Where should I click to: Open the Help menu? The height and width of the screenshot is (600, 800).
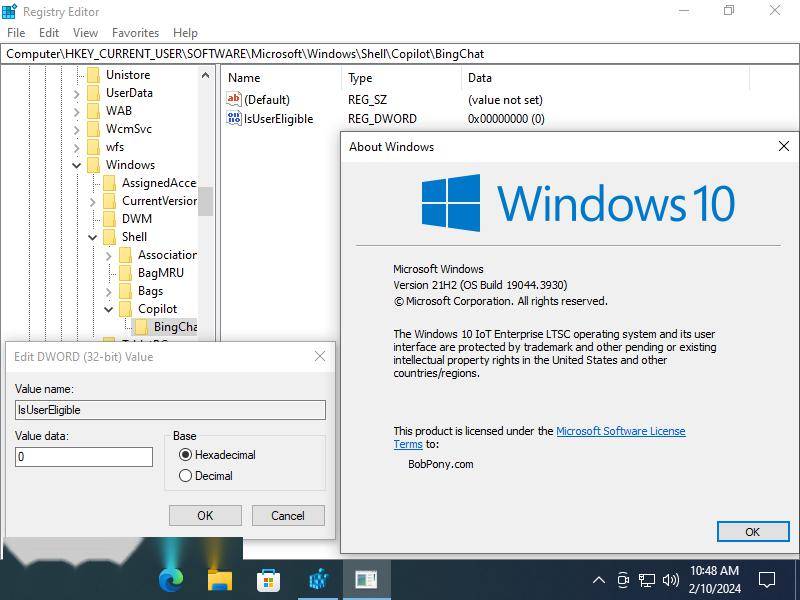pyautogui.click(x=185, y=33)
